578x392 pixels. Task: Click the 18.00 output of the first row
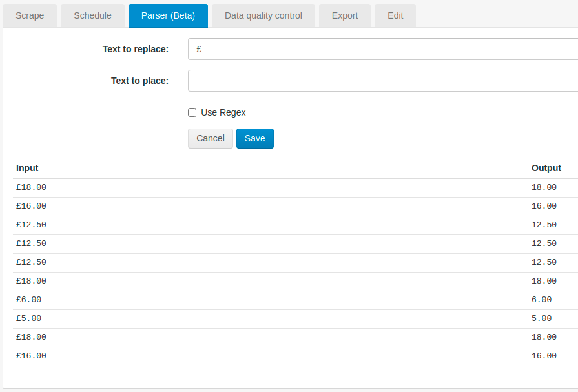pyautogui.click(x=544, y=187)
